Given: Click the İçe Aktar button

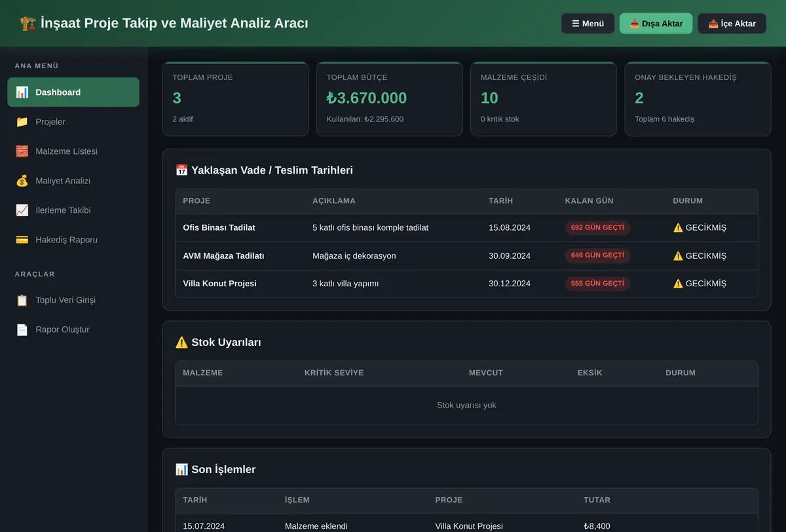Looking at the screenshot, I should pos(732,24).
